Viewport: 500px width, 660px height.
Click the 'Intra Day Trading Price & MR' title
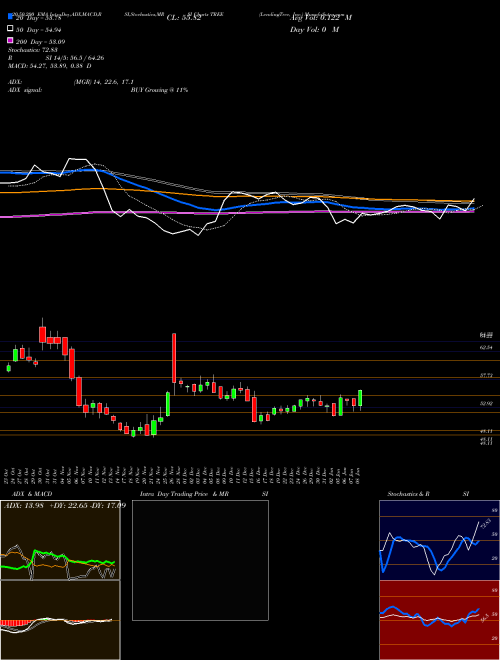(x=185, y=494)
